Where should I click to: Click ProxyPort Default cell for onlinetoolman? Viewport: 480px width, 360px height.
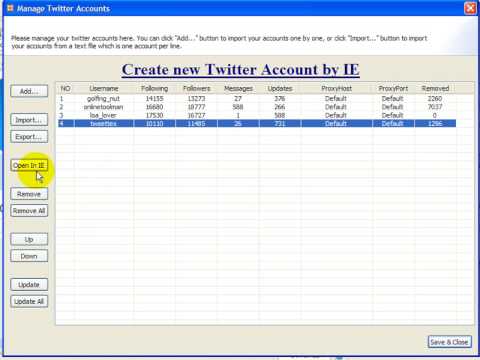[x=393, y=107]
